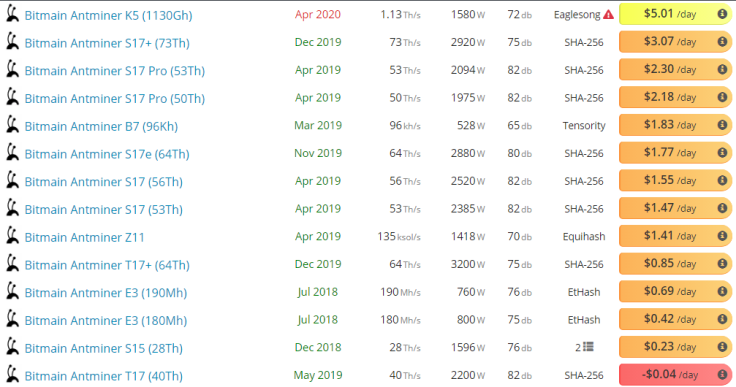Click the info icon on the $3.07/day badge
The width and height of the screenshot is (736, 387).
point(722,42)
